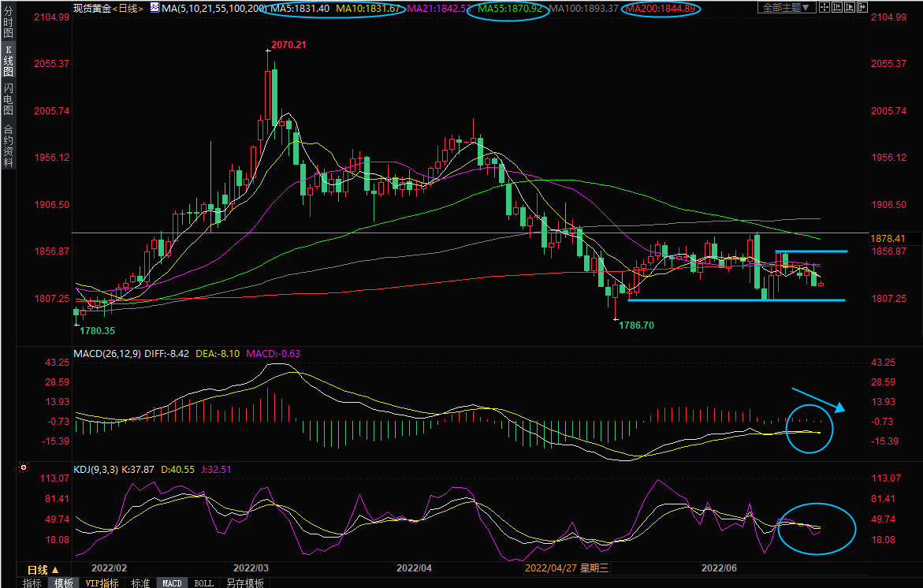Image resolution: width=923 pixels, height=588 pixels.
Task: Click the 另存模板 save template button
Action: point(244,583)
